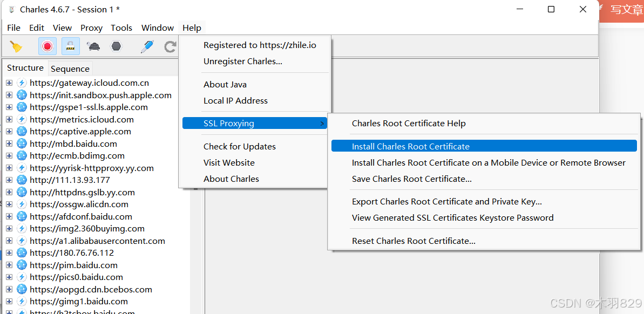Click the lightning icon beside img2.360buyimg.com
Viewport: 644px width, 314px height.
(x=22, y=229)
